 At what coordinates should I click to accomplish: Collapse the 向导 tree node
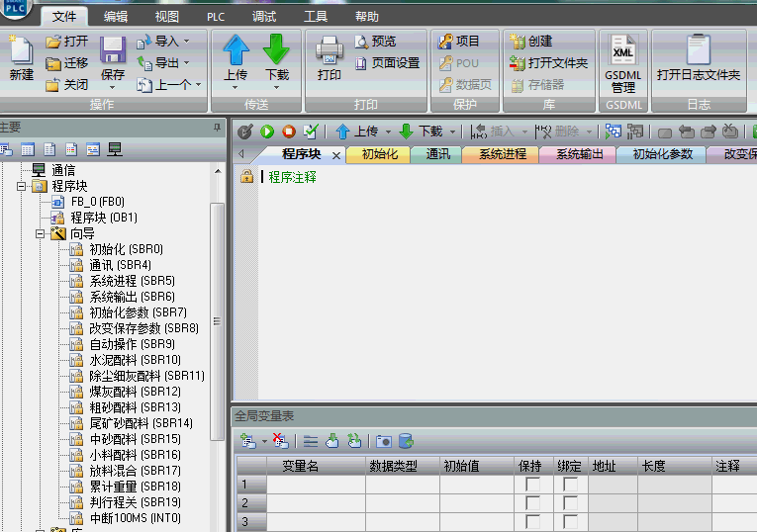[41, 233]
